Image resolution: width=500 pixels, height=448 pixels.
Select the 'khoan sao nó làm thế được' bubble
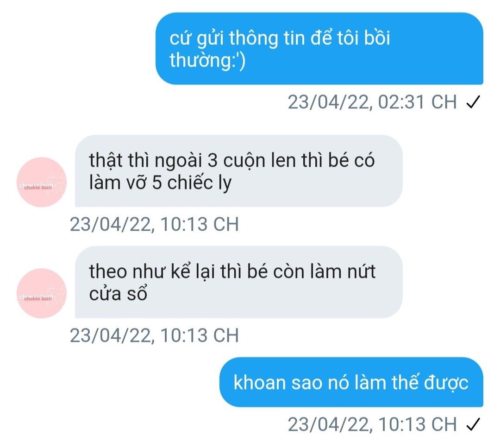pos(351,382)
